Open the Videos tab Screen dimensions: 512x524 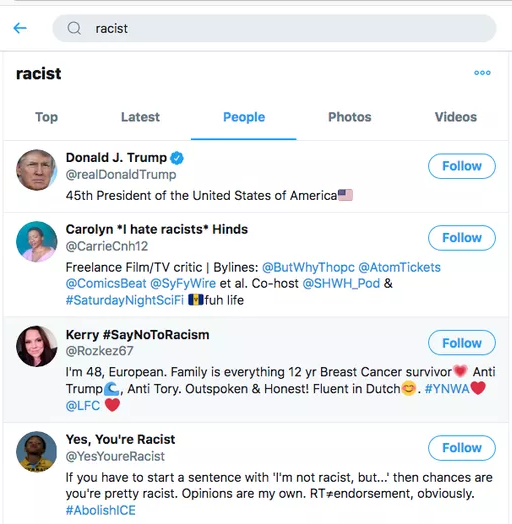(456, 117)
